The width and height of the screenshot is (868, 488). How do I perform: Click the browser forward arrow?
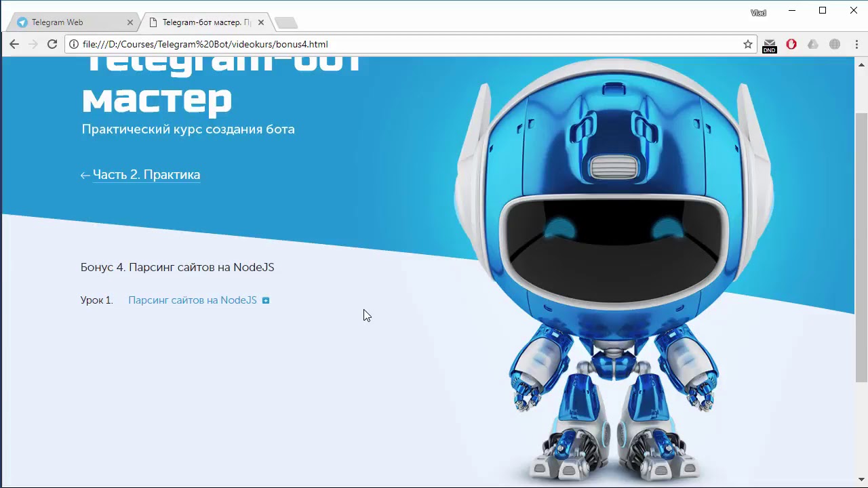[x=33, y=44]
